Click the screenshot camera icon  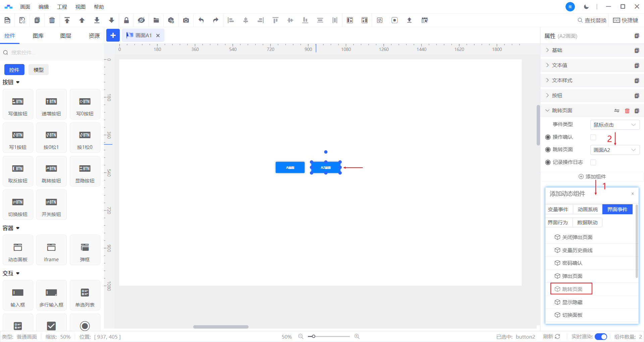tap(186, 20)
